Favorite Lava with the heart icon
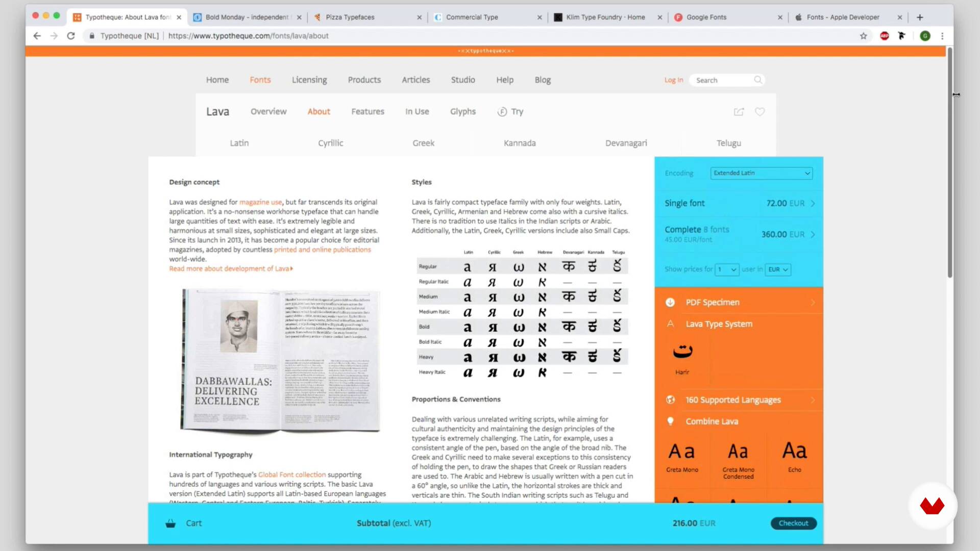 tap(759, 112)
